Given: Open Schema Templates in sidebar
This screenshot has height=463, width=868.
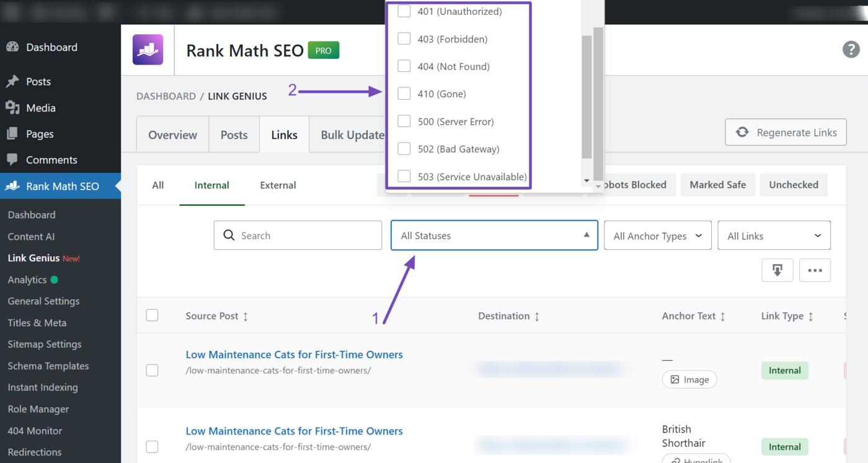Looking at the screenshot, I should (x=48, y=366).
